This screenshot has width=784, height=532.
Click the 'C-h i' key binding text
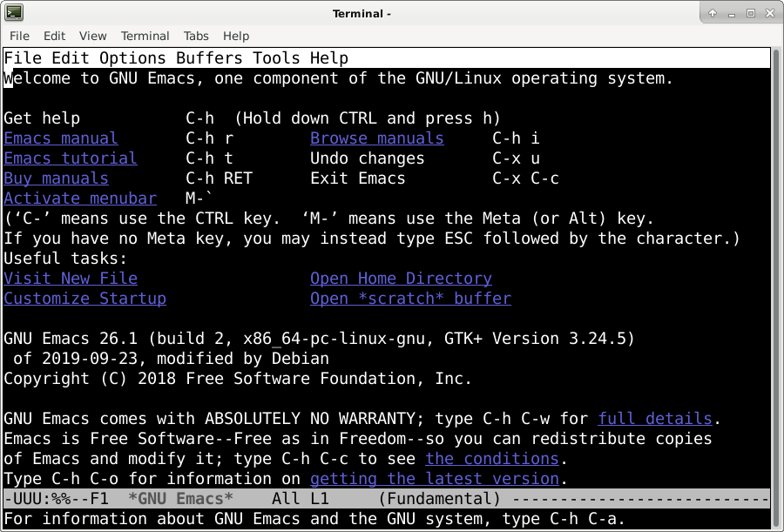click(516, 138)
